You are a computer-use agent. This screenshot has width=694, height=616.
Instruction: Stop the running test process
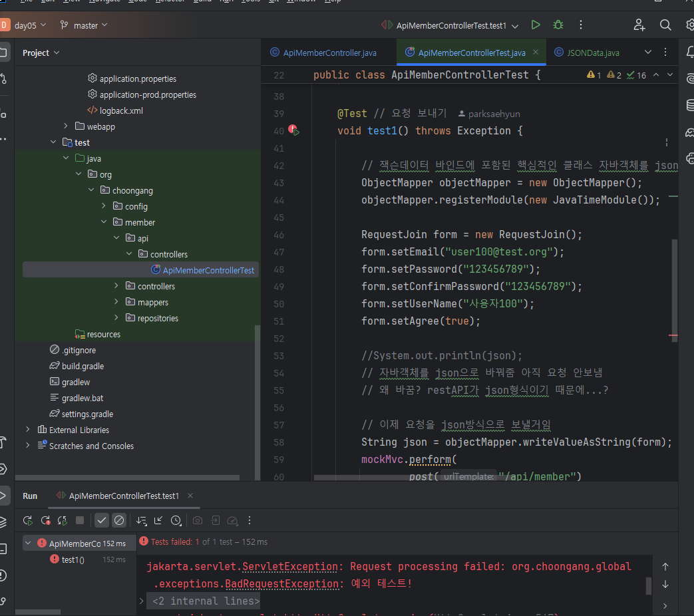click(80, 520)
